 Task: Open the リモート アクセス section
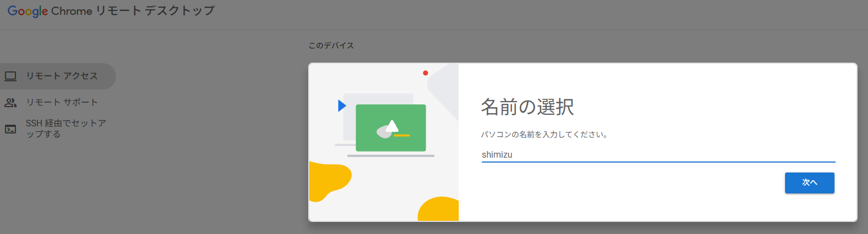click(57, 76)
